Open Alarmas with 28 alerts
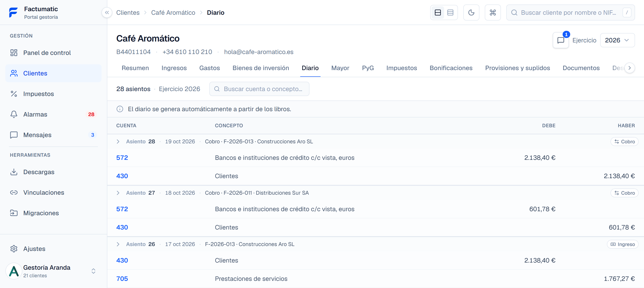 pyautogui.click(x=53, y=114)
